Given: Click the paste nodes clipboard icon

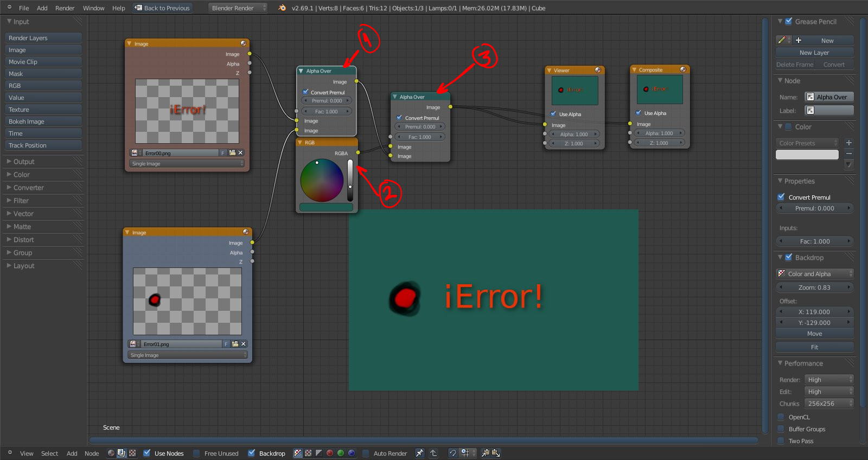Looking at the screenshot, I should pos(496,453).
